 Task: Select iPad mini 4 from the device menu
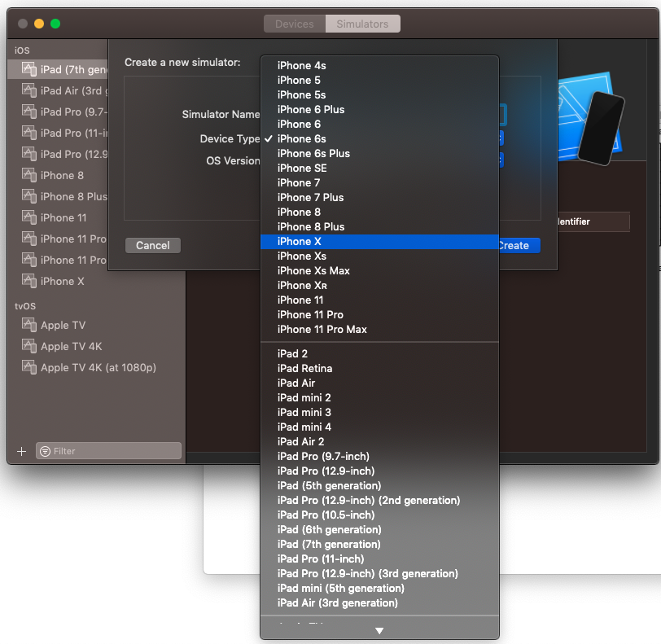pos(304,427)
